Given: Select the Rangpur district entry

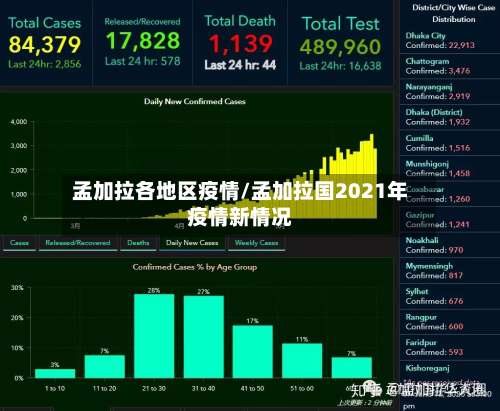Looking at the screenshot, I should (x=450, y=322).
